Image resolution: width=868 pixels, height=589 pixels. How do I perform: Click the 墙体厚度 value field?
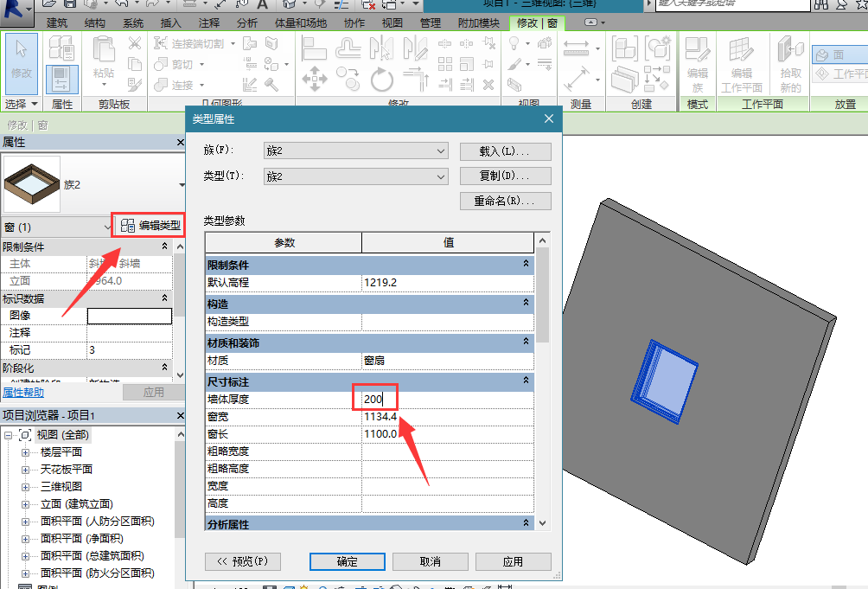click(x=447, y=399)
